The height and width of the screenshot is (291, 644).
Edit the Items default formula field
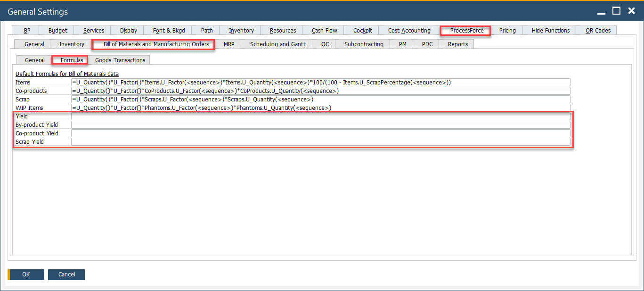click(320, 83)
